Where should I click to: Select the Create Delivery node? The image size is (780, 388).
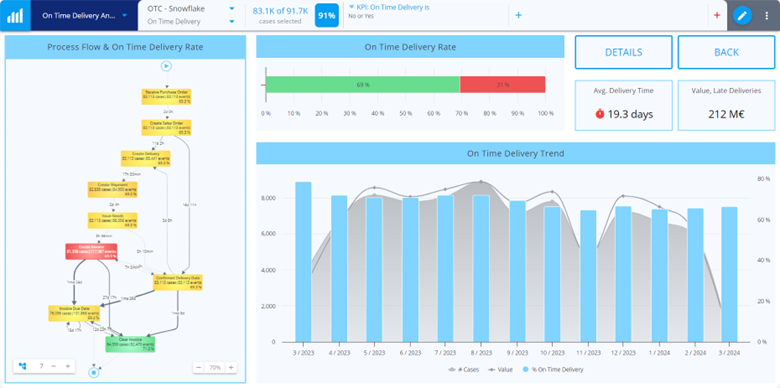145,158
